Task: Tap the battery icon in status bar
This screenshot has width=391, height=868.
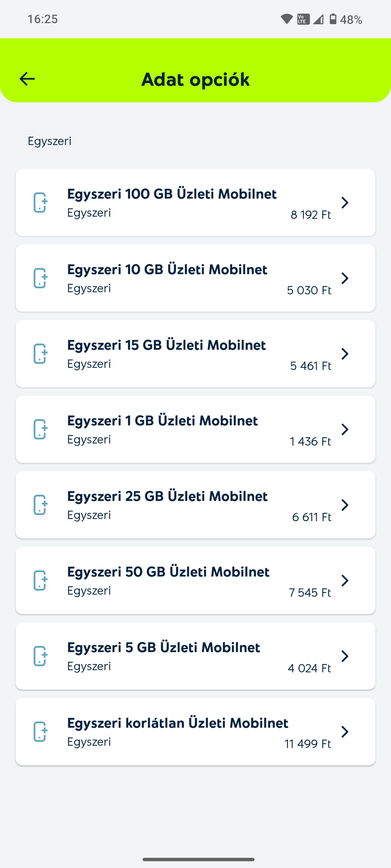Action: [333, 19]
